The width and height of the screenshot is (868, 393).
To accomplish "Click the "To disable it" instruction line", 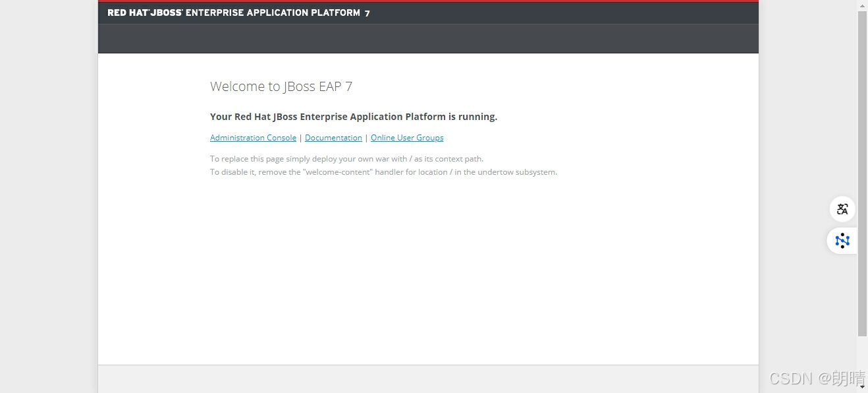I will click(383, 172).
